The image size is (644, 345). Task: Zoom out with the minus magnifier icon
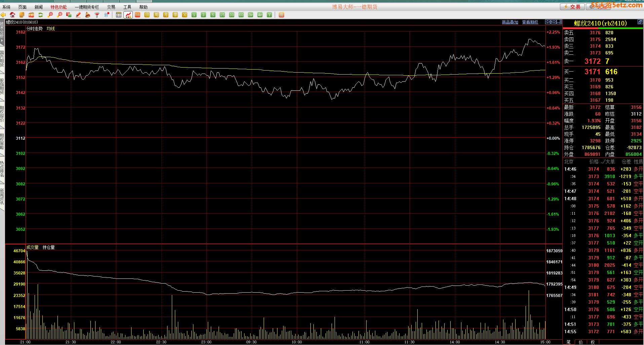[x=60, y=15]
